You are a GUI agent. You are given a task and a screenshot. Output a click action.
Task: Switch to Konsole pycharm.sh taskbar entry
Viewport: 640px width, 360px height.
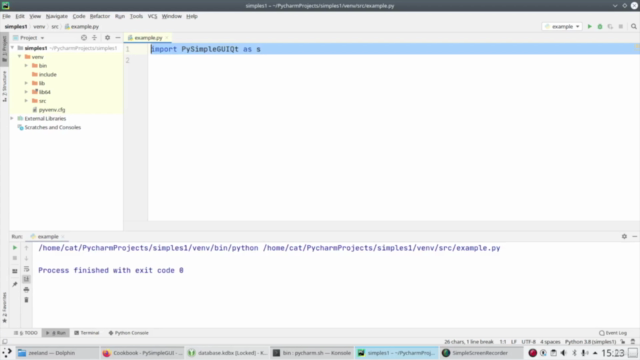pos(312,353)
